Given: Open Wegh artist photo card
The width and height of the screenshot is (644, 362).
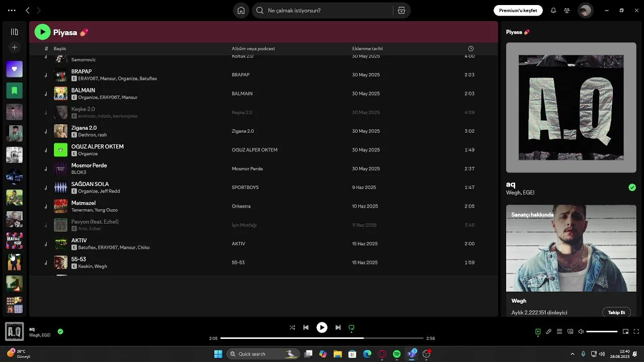Looking at the screenshot, I should pyautogui.click(x=571, y=248).
